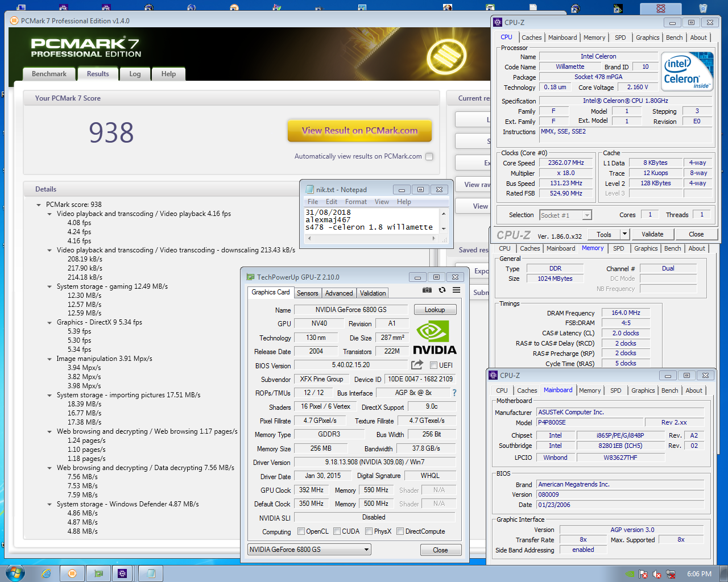Click the Notepad title bar icon
Image resolution: width=728 pixels, height=582 pixels.
[x=310, y=189]
